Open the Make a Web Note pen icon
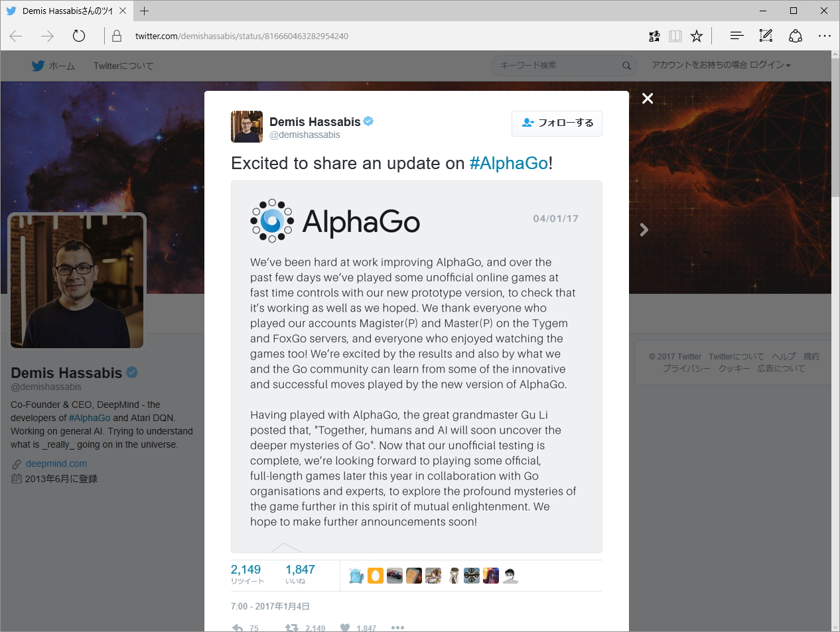 click(x=766, y=36)
